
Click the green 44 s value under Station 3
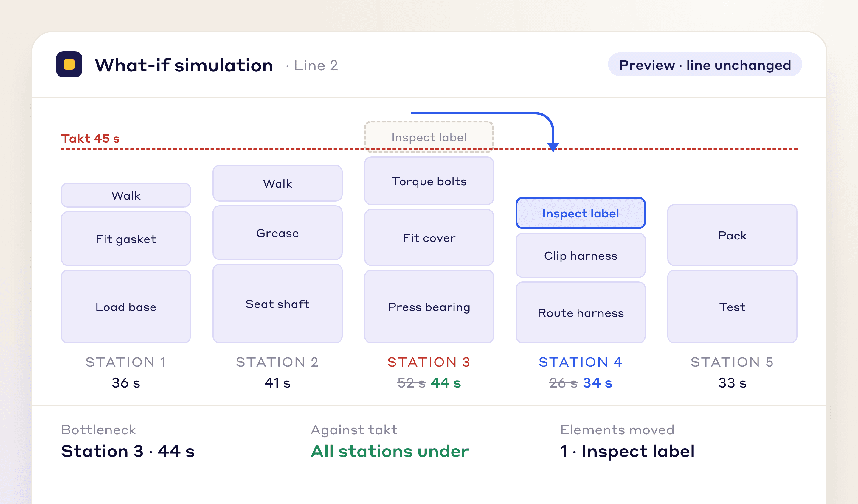pos(446,383)
